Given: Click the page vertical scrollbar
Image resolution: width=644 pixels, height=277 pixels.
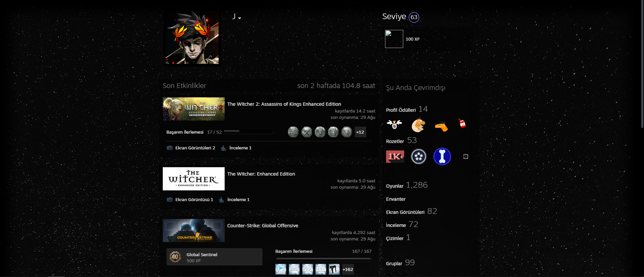Looking at the screenshot, I should tap(642, 64).
